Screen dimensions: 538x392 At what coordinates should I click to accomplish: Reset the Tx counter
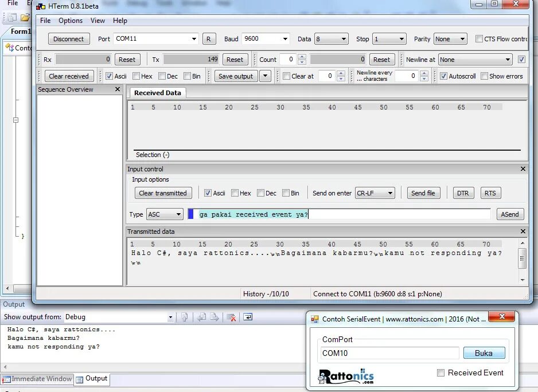(x=235, y=60)
